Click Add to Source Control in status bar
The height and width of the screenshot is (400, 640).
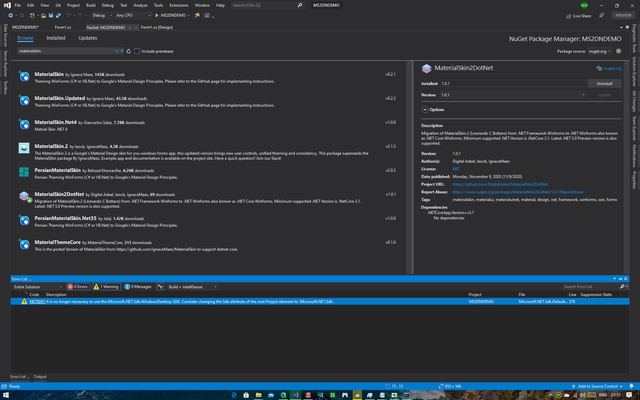pyautogui.click(x=598, y=386)
